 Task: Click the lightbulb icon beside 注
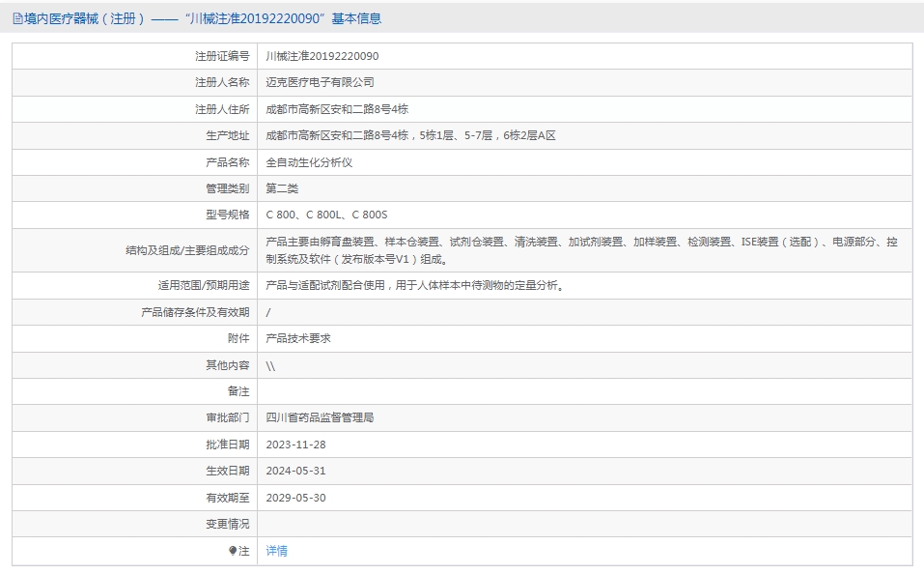coord(233,551)
